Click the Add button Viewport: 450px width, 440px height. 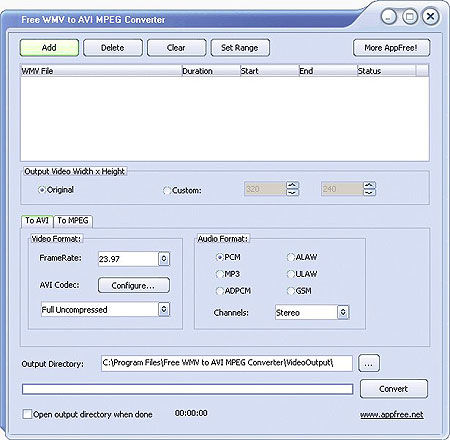point(49,48)
